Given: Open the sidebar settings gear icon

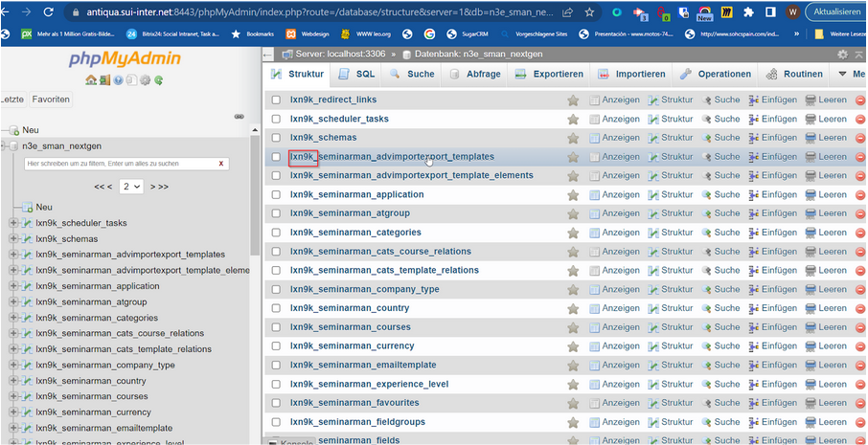Looking at the screenshot, I should pyautogui.click(x=145, y=80).
